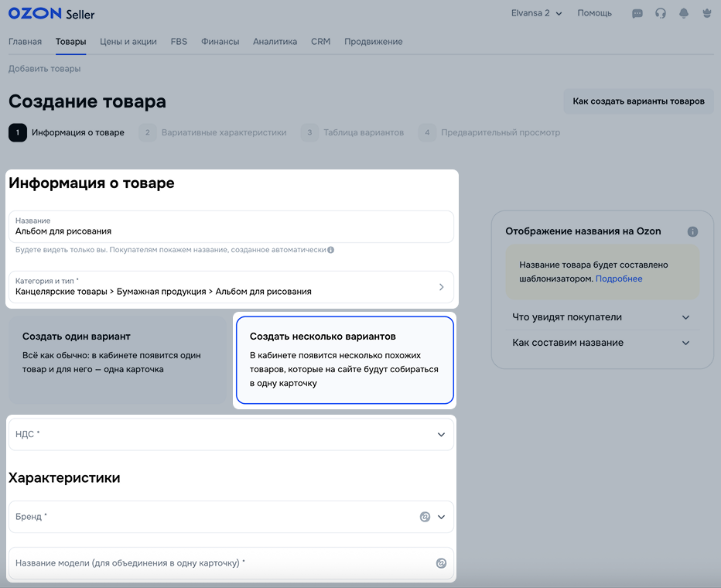Image resolution: width=721 pixels, height=588 pixels.
Task: Click Как создать варианты товаров button
Action: 638,101
